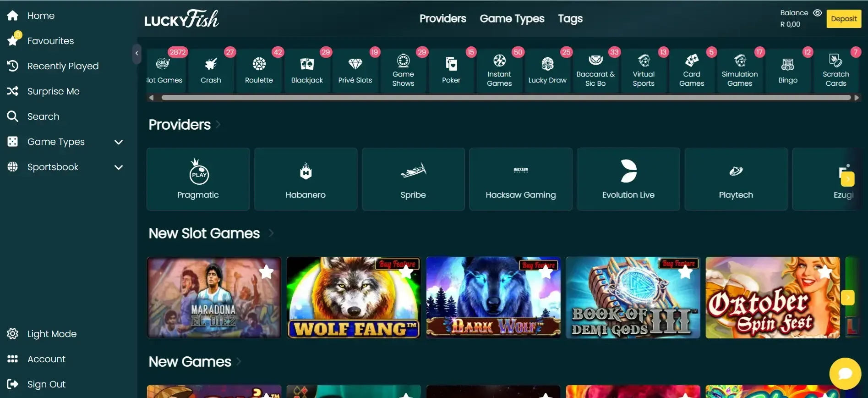Open the Roulette category
The image size is (868, 398).
point(259,70)
